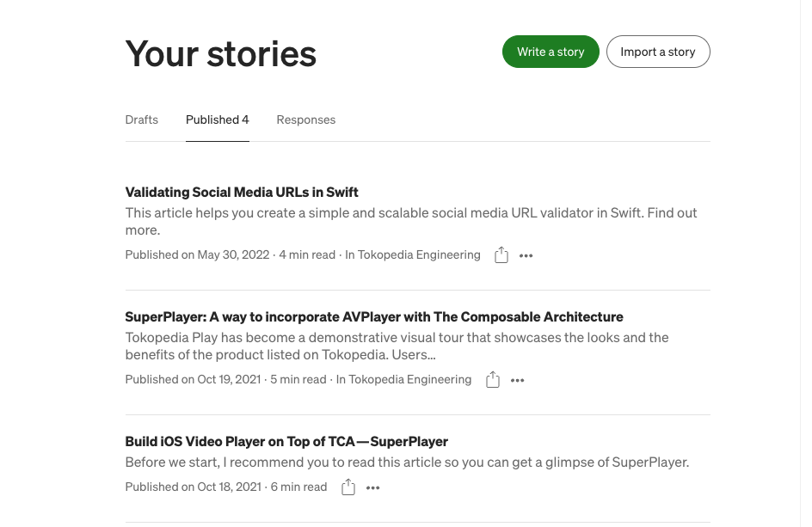Open three-dot menu for SuperPlayer AVPlayer story
Viewport: 812px width, 527px height.
[x=517, y=381]
